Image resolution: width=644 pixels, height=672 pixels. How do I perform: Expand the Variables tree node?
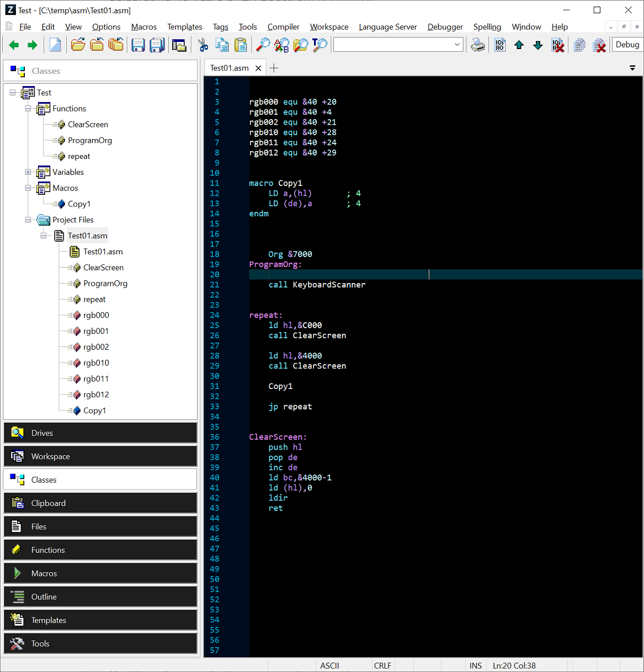[x=28, y=172]
